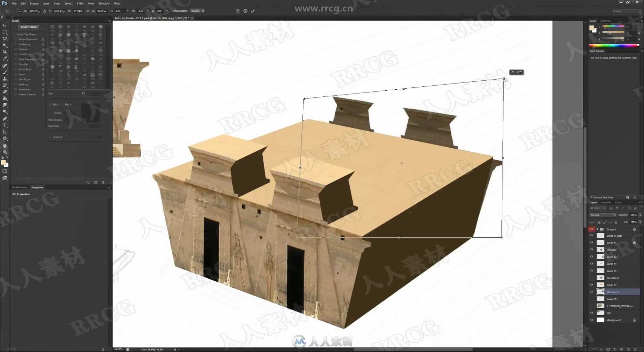
Task: Cancel the transform in options bar
Action: pos(245,11)
